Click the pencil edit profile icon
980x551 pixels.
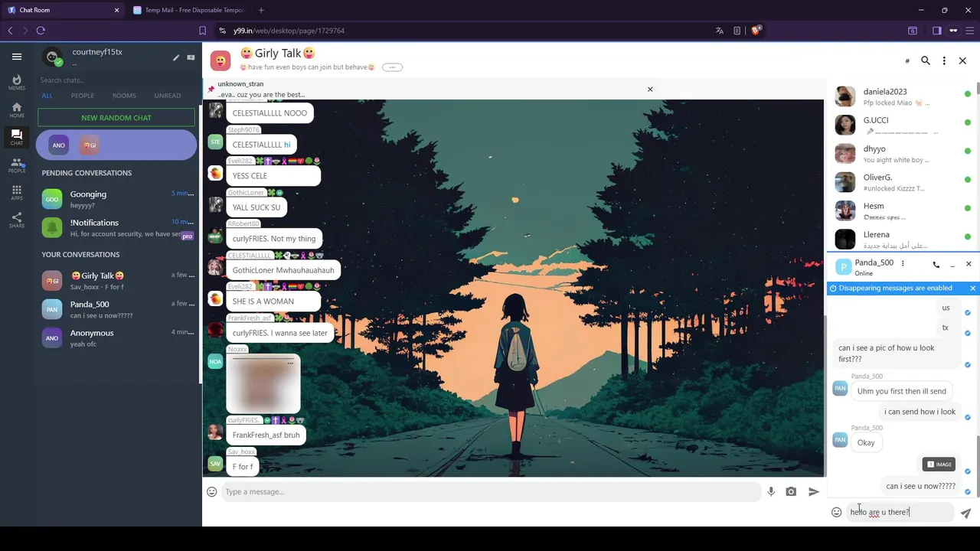click(176, 57)
